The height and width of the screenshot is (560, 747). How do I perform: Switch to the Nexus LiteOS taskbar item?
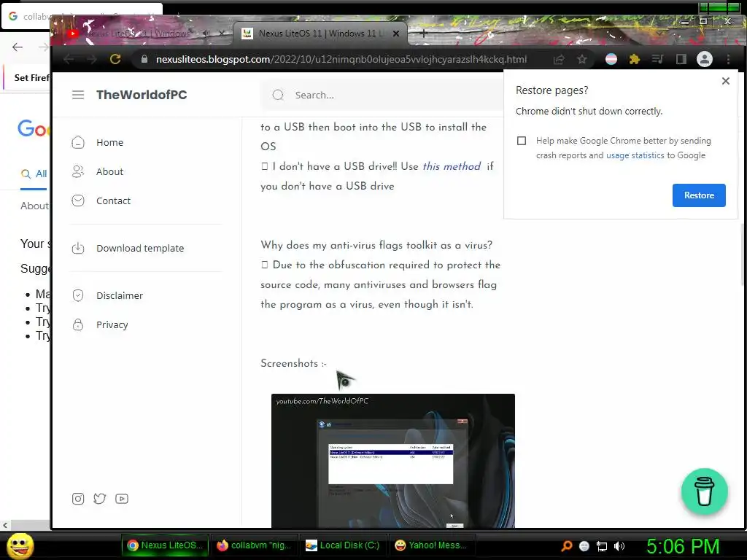tap(166, 545)
